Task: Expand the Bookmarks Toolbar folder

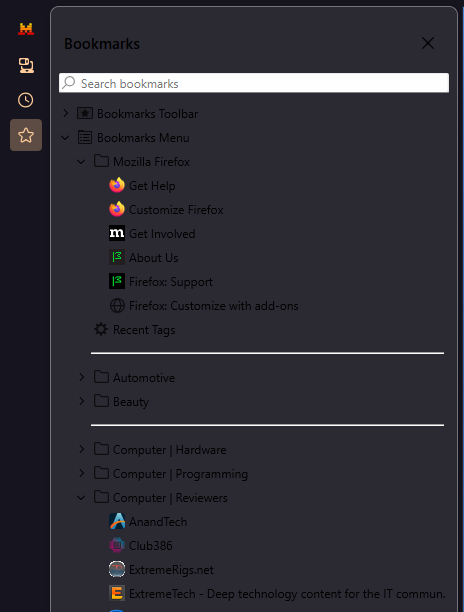Action: coord(66,113)
